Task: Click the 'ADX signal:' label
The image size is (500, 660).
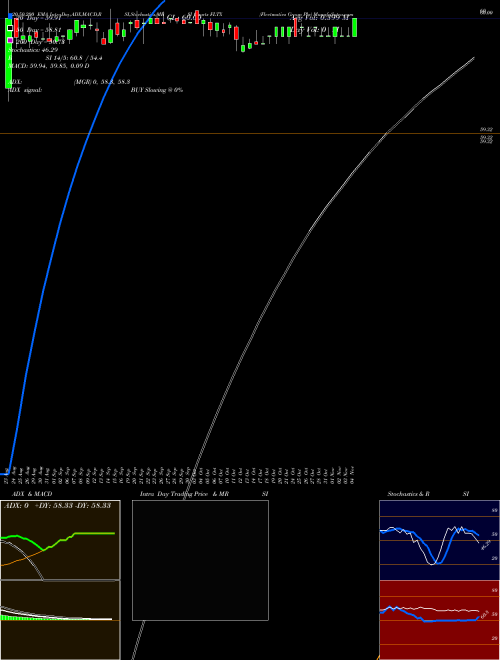Action: pos(25,90)
